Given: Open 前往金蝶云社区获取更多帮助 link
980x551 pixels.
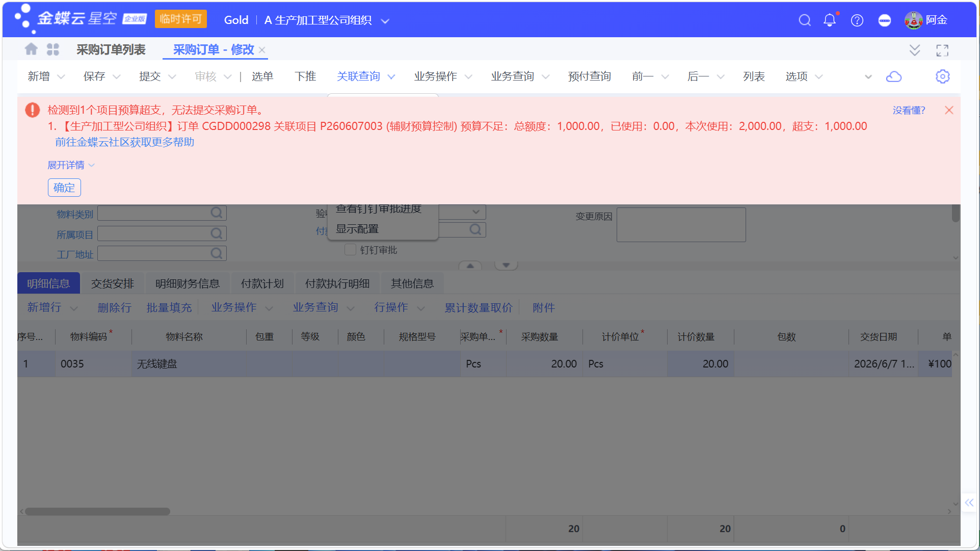Looking at the screenshot, I should pyautogui.click(x=125, y=142).
